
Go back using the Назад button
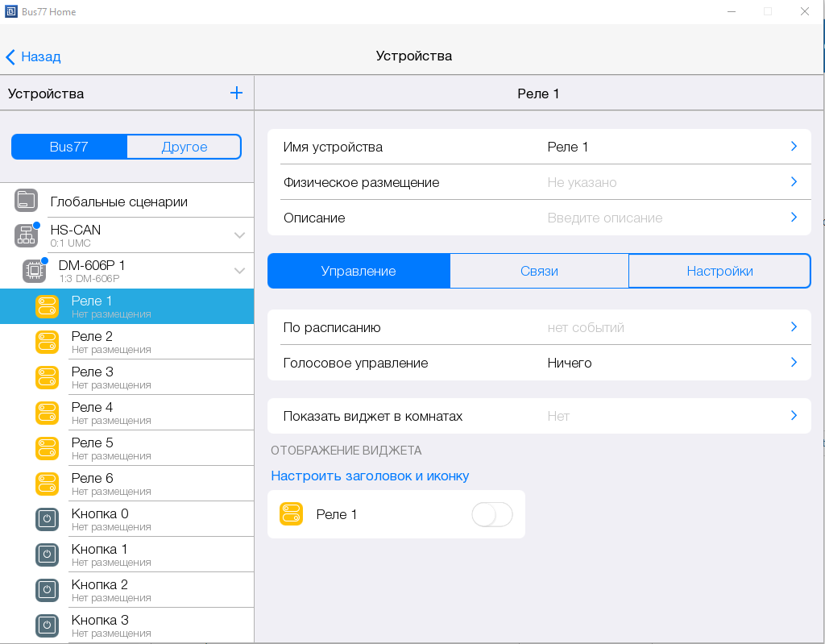tap(34, 56)
